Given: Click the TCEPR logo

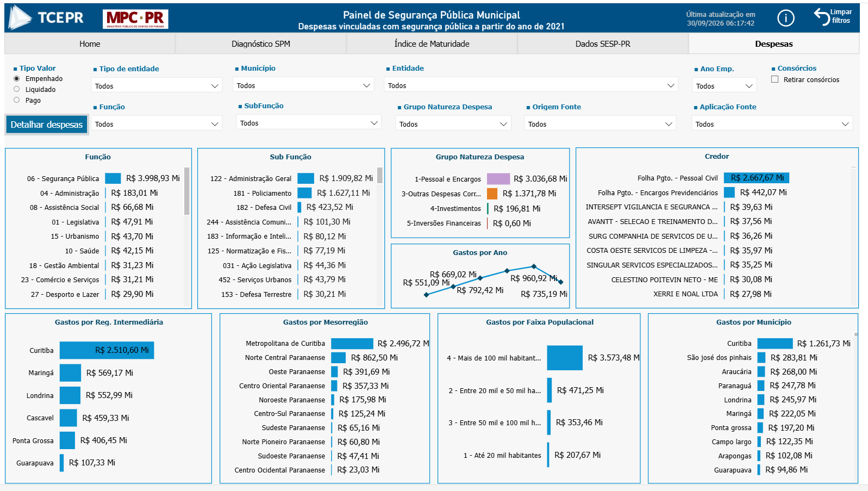Looking at the screenshot, I should (46, 17).
